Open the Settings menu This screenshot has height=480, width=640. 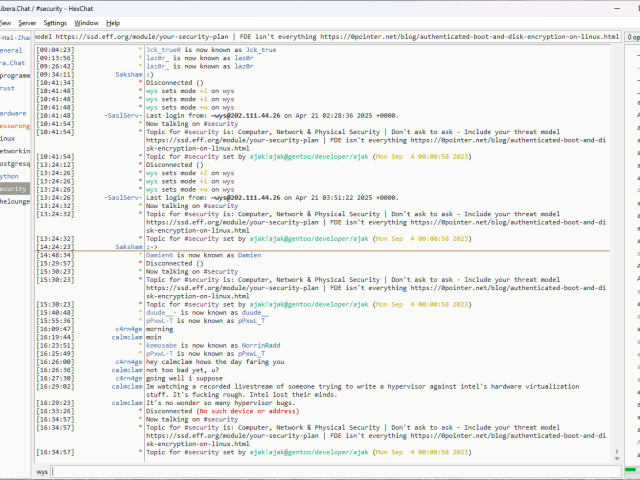[55, 22]
